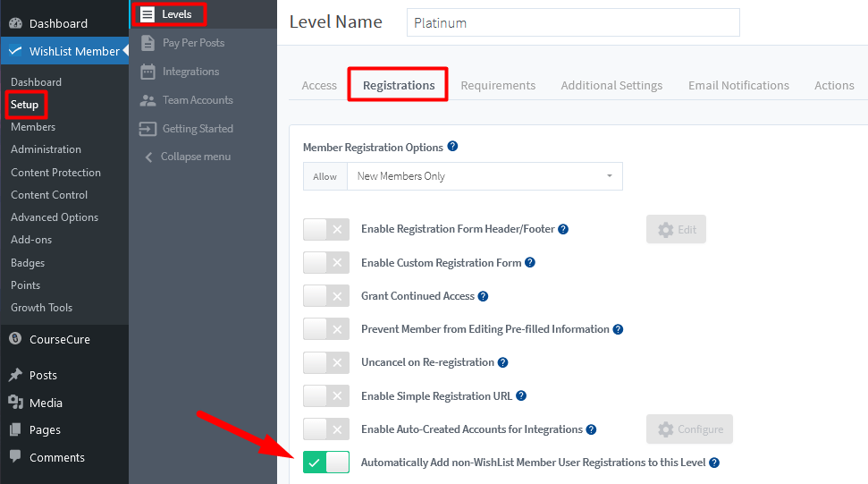Open the Getting Started menu item
868x484 pixels.
(198, 129)
